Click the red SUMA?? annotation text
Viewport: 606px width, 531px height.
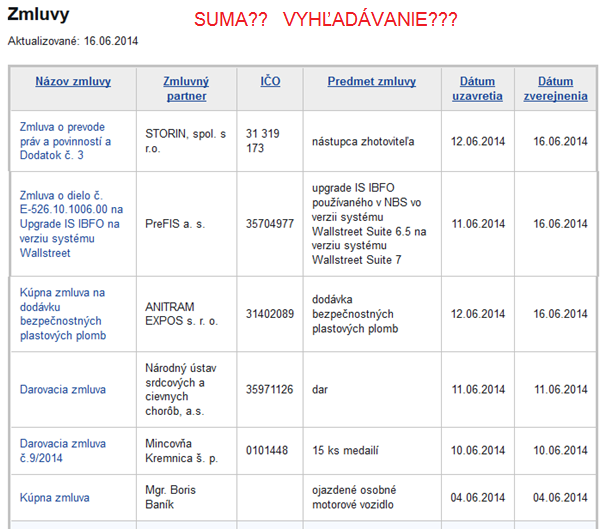pyautogui.click(x=231, y=19)
